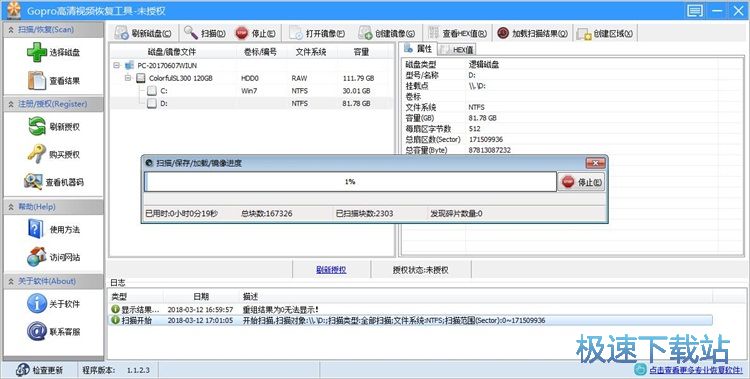Click the 111.79 GB capacity cell
Viewport: 750px width, 379px height.
[358, 78]
